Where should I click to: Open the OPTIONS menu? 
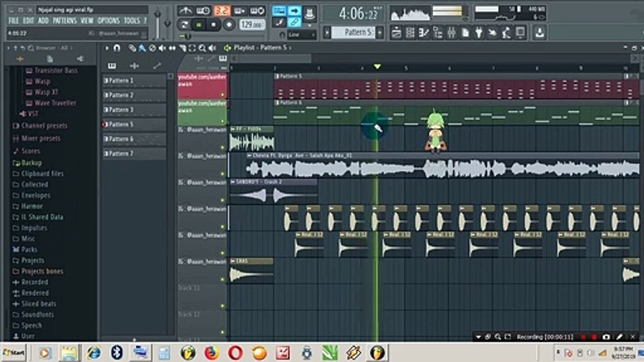point(108,21)
